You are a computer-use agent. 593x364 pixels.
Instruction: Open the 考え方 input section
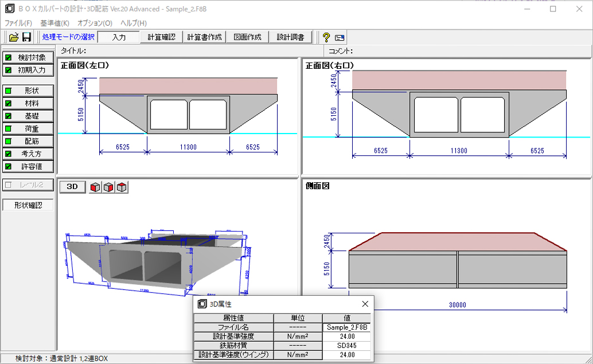pos(28,154)
